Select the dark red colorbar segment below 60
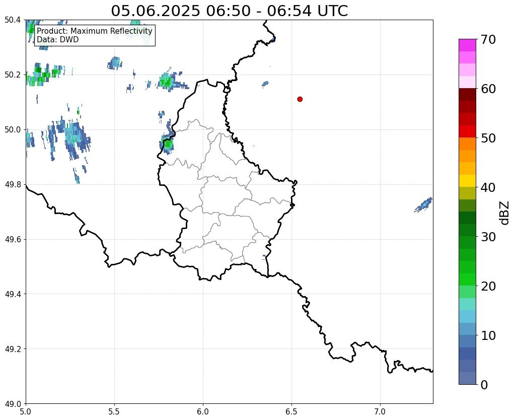Viewport: 515px width, 420px height. (x=467, y=94)
